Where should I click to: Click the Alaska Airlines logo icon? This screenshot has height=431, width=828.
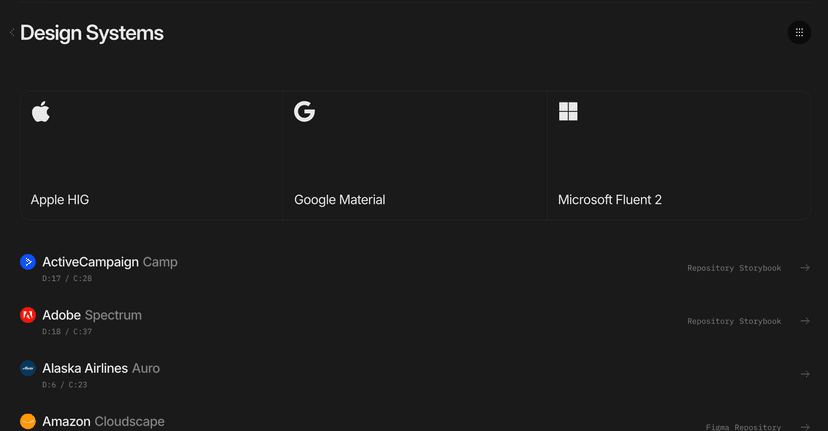pos(27,368)
